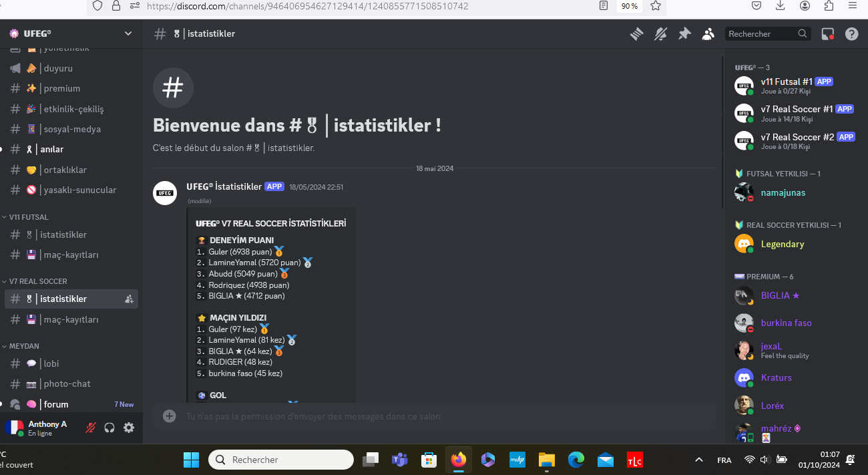Open Firefox extensions menu
The width and height of the screenshot is (868, 475).
point(829,5)
